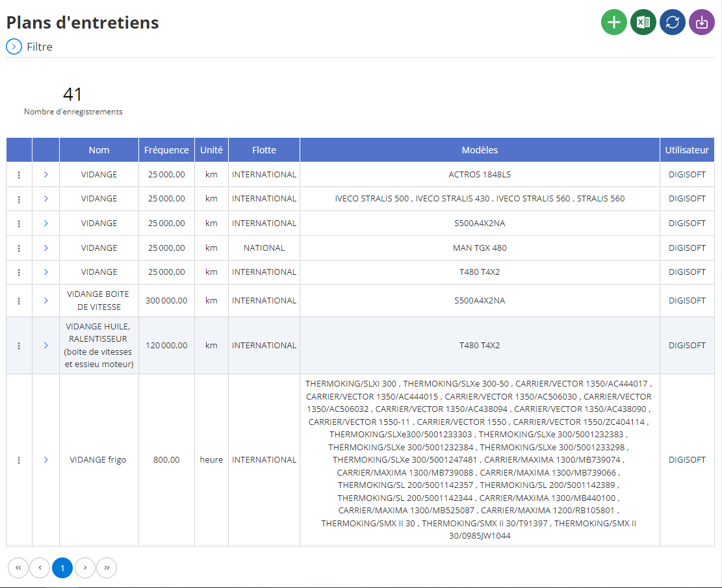Click the purple download button

pos(702,22)
